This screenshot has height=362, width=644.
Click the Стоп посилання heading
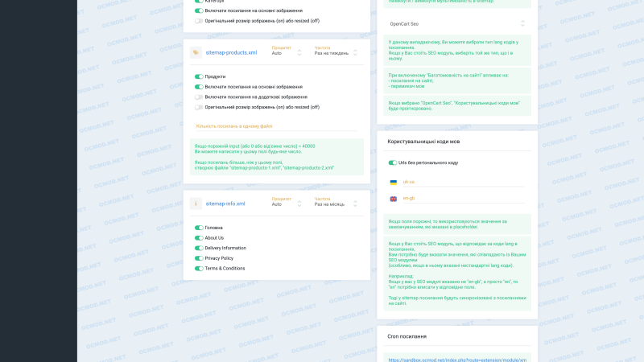click(x=407, y=336)
